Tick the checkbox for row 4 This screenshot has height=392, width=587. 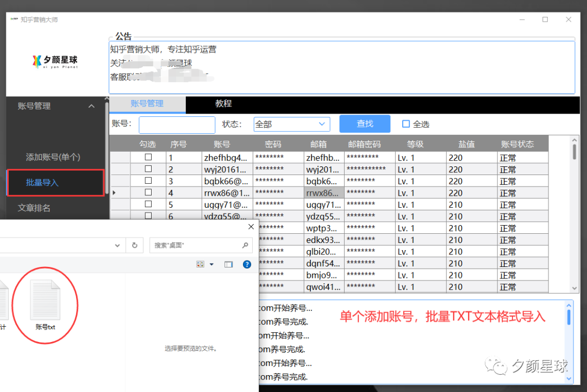click(148, 192)
